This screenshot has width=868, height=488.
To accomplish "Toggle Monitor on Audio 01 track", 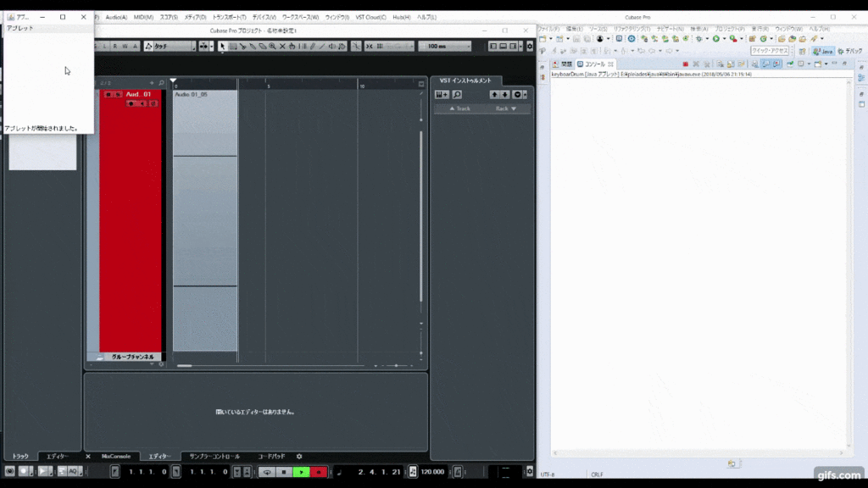I will (x=142, y=103).
